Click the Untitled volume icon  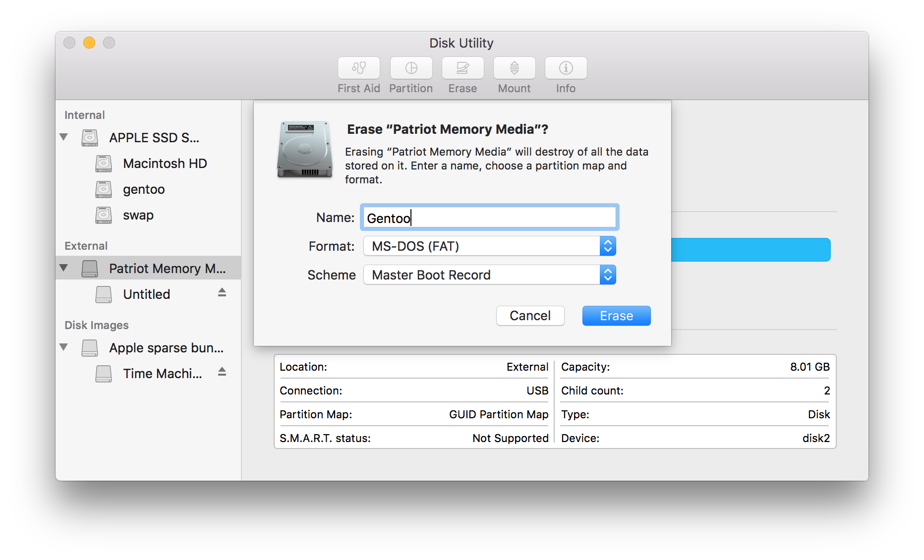tap(104, 294)
